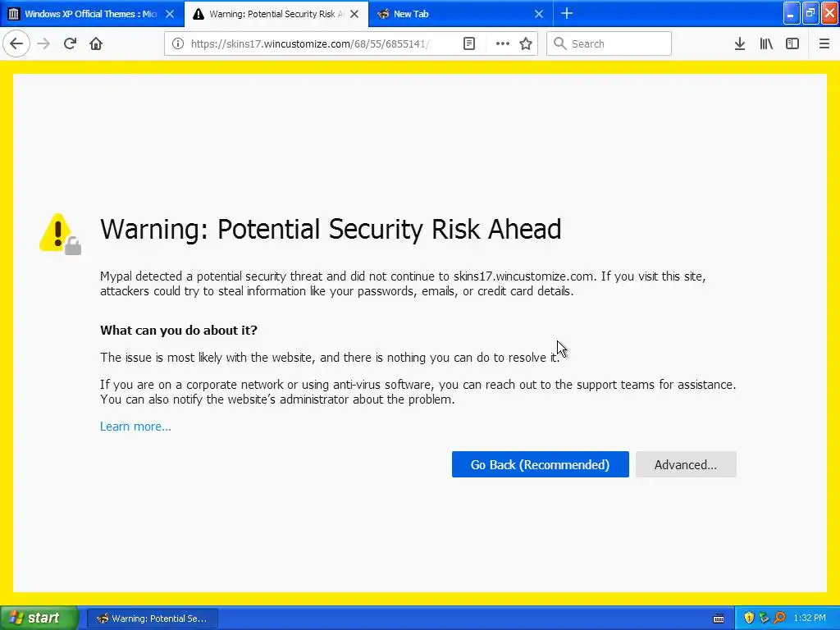Open Page actions three-dot menu
Image resolution: width=840 pixels, height=630 pixels.
tap(503, 43)
